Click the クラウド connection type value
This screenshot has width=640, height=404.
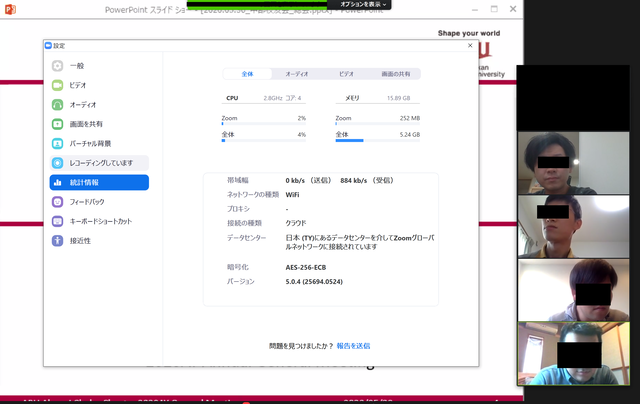(x=296, y=223)
